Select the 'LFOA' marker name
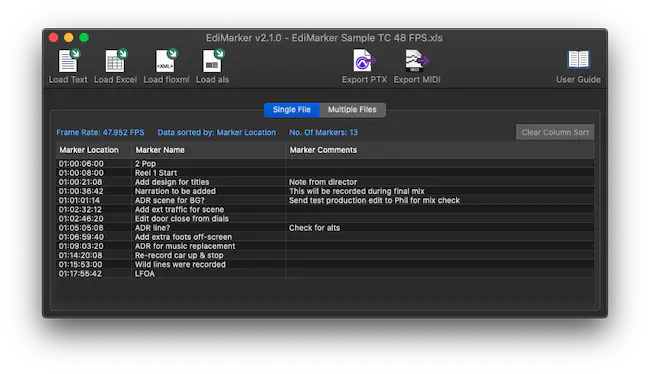The image size is (650, 374). click(x=145, y=274)
